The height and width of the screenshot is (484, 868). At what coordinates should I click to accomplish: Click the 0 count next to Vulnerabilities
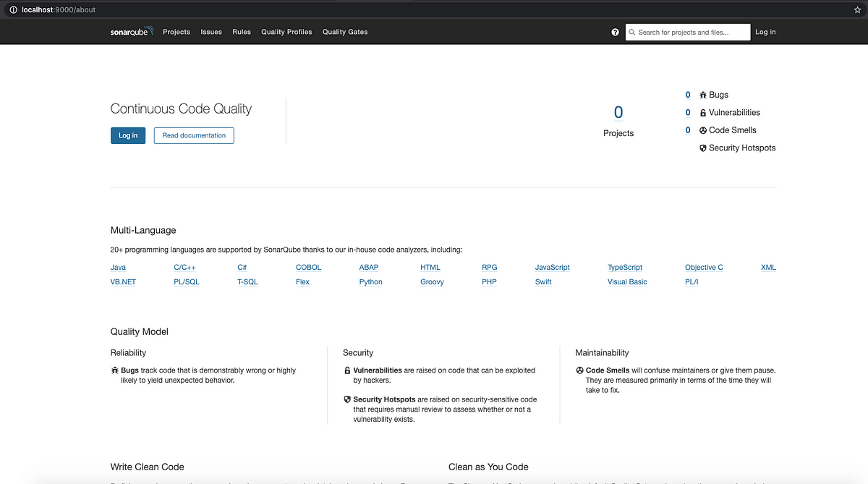(x=688, y=113)
